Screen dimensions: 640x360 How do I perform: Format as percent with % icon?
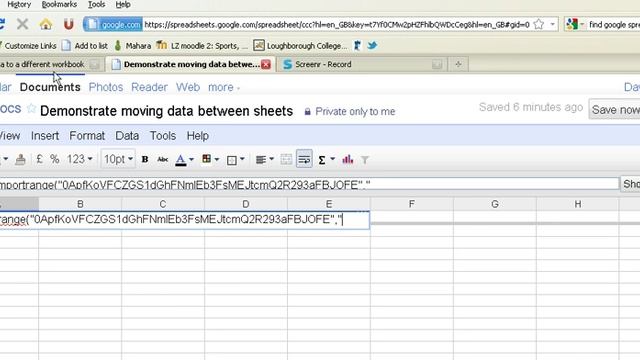(54, 159)
